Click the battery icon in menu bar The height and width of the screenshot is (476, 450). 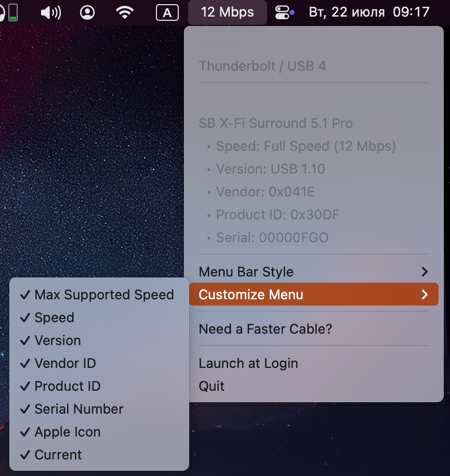click(13, 13)
